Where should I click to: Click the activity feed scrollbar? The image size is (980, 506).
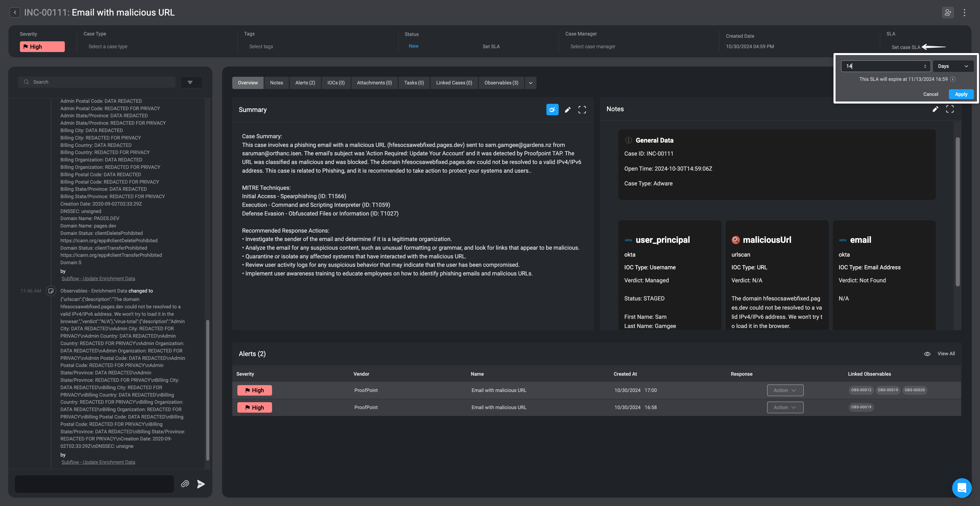pyautogui.click(x=207, y=390)
